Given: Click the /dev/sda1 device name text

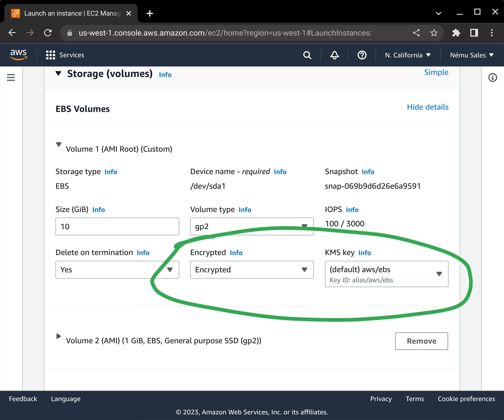Looking at the screenshot, I should (208, 186).
